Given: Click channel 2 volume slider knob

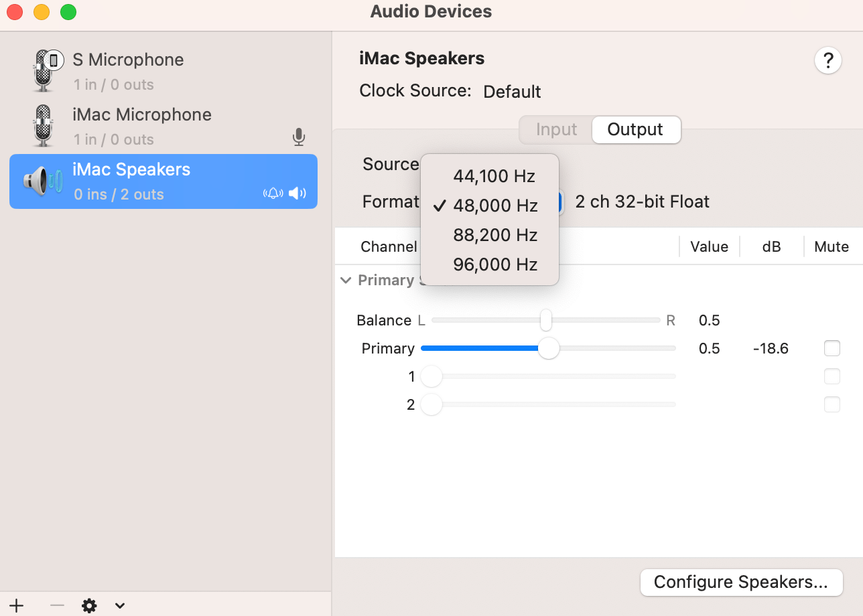Looking at the screenshot, I should (x=431, y=404).
